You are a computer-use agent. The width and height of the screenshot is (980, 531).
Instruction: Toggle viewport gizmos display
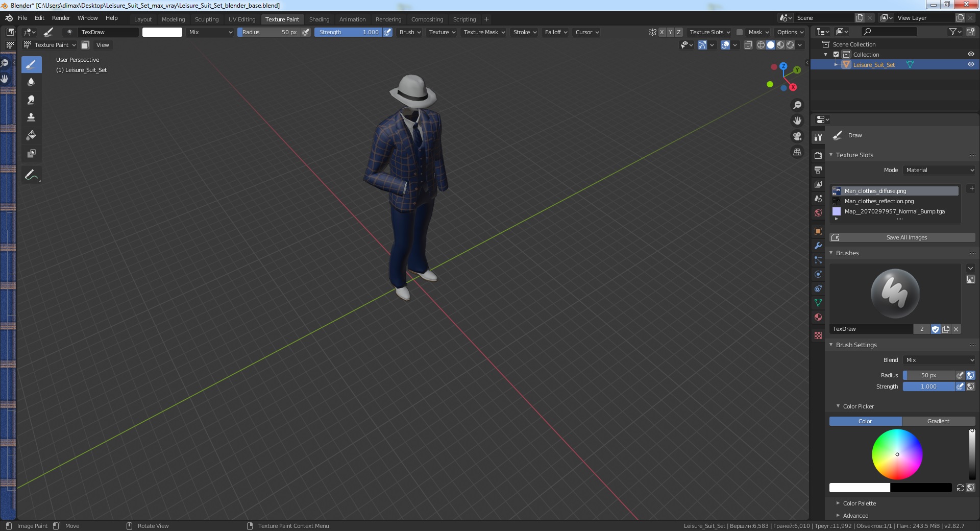(702, 45)
